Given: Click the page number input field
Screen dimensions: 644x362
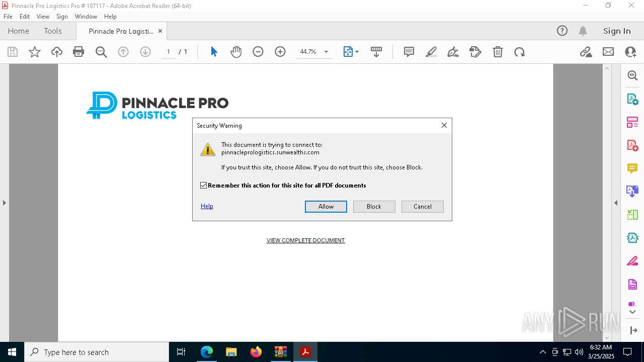Looking at the screenshot, I should tap(169, 52).
